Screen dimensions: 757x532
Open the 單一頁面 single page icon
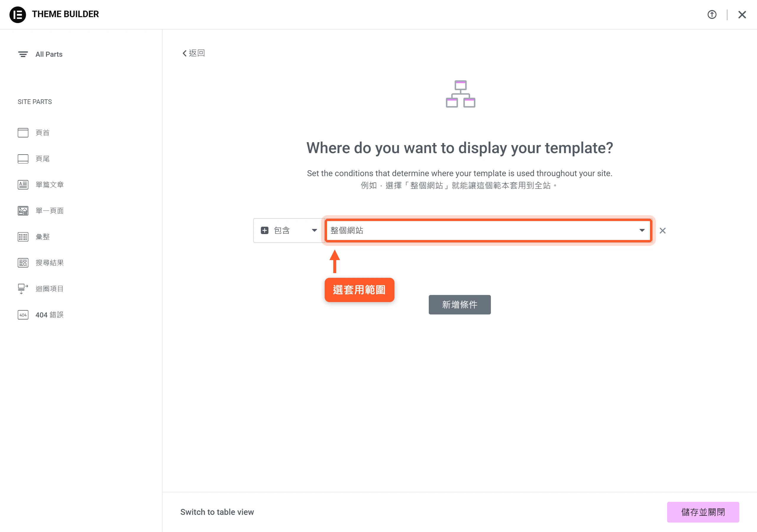23,211
